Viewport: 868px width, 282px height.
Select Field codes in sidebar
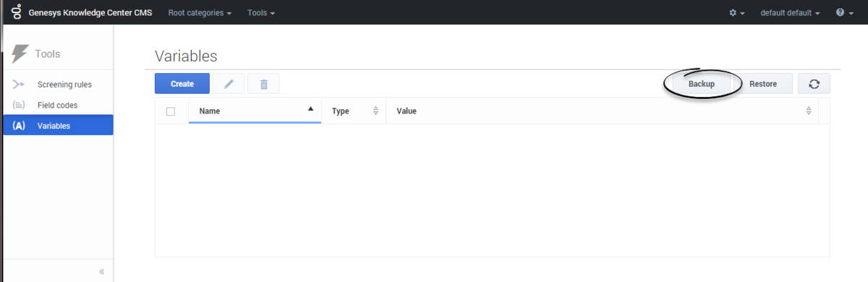(x=56, y=105)
